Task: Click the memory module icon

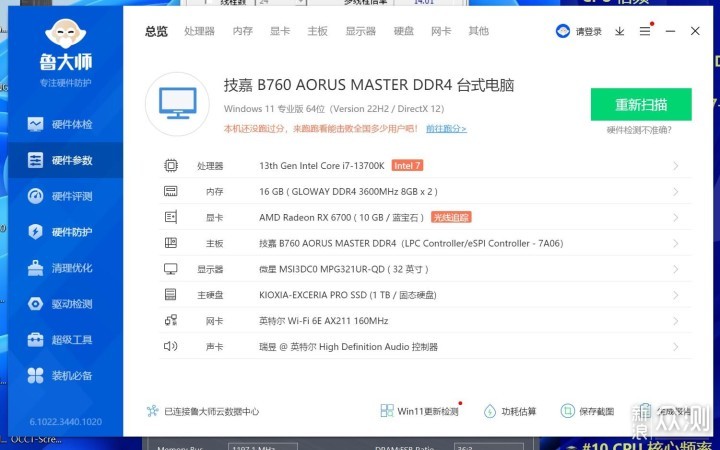Action: tap(171, 191)
